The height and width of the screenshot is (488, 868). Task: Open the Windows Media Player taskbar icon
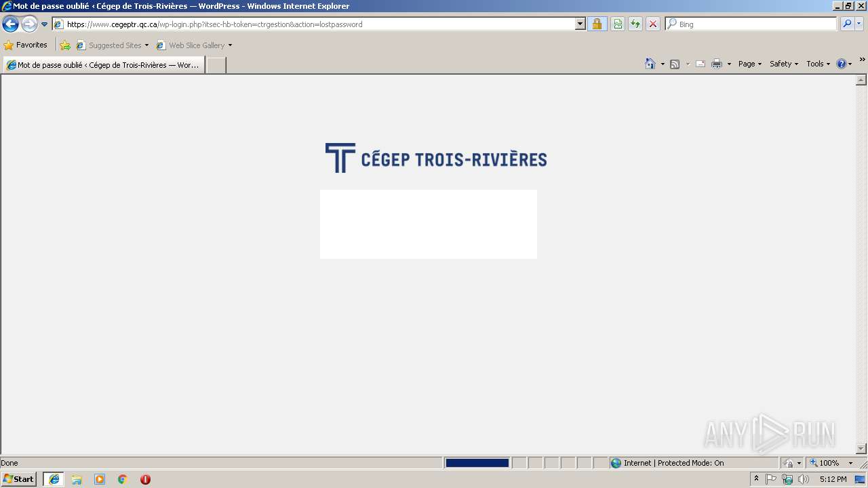point(100,479)
